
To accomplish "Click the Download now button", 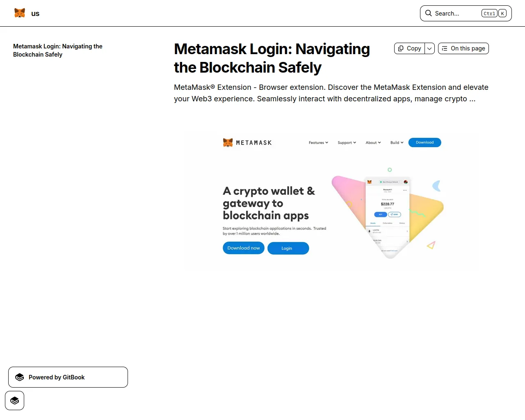I will 244,248.
